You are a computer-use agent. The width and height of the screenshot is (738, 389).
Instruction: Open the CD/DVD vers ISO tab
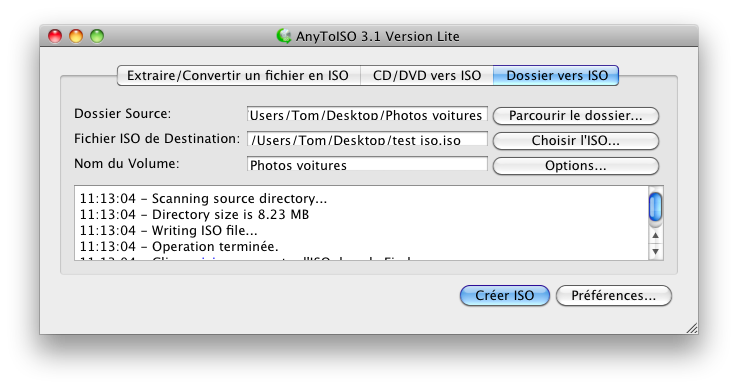[426, 75]
